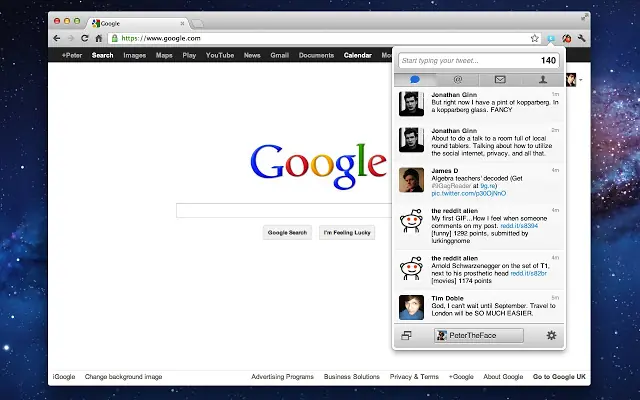Image resolution: width=640 pixels, height=400 pixels.
Task: Open Maps in Google bar
Action: [x=164, y=55]
